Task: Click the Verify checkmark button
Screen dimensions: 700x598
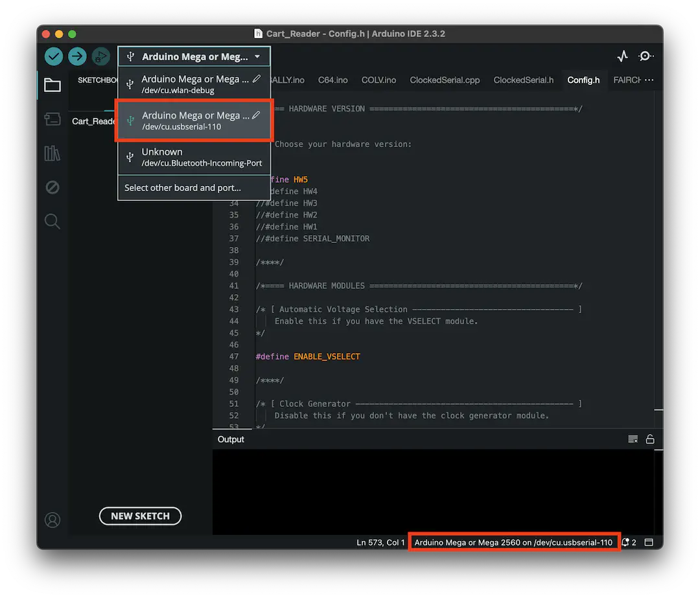Action: pyautogui.click(x=54, y=56)
